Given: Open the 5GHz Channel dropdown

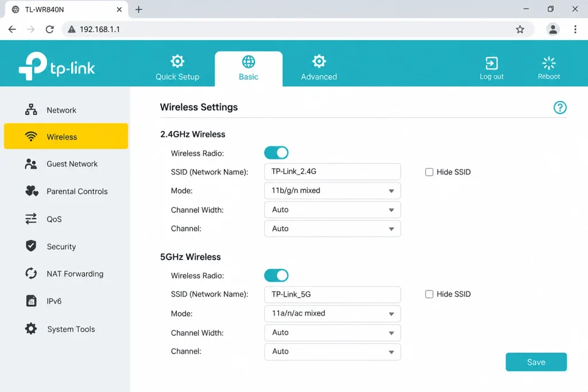Looking at the screenshot, I should [x=332, y=351].
